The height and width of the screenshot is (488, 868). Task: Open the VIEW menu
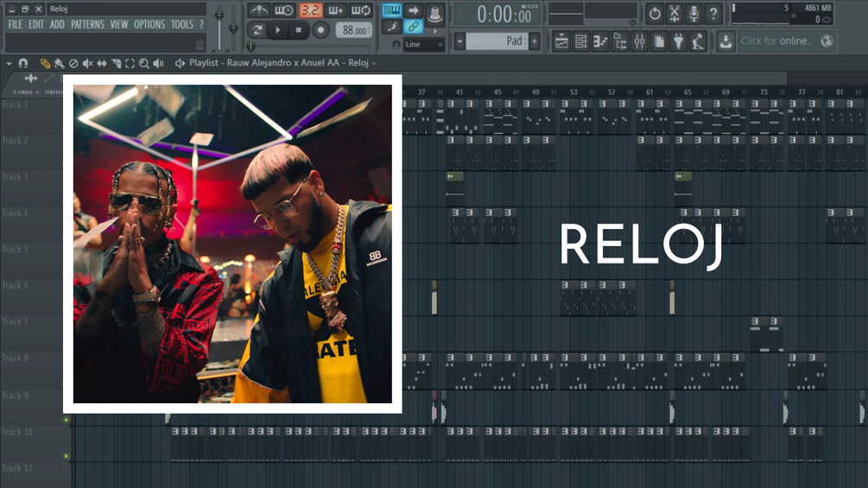pos(118,24)
